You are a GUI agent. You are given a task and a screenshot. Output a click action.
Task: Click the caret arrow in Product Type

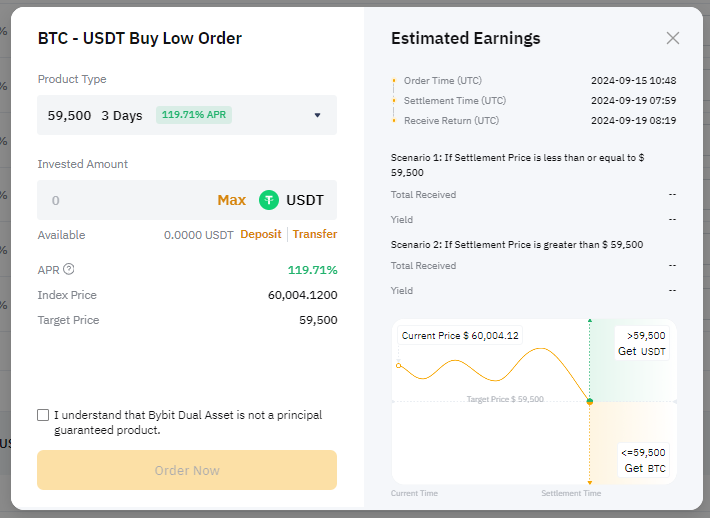(318, 115)
